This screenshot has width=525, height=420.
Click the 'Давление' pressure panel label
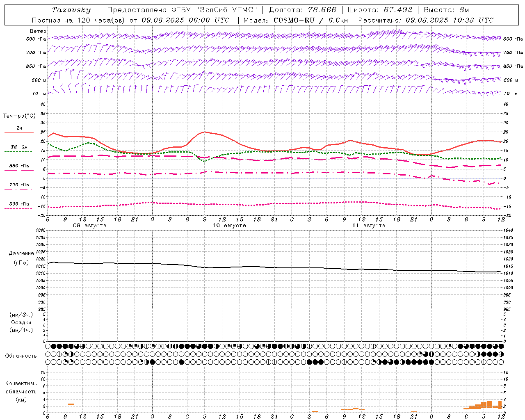(x=21, y=253)
